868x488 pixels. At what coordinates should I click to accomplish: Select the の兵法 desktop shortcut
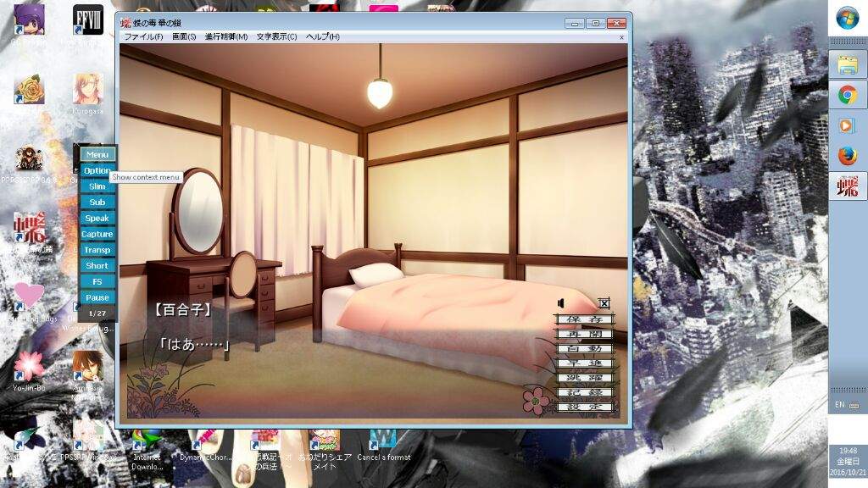(x=265, y=449)
